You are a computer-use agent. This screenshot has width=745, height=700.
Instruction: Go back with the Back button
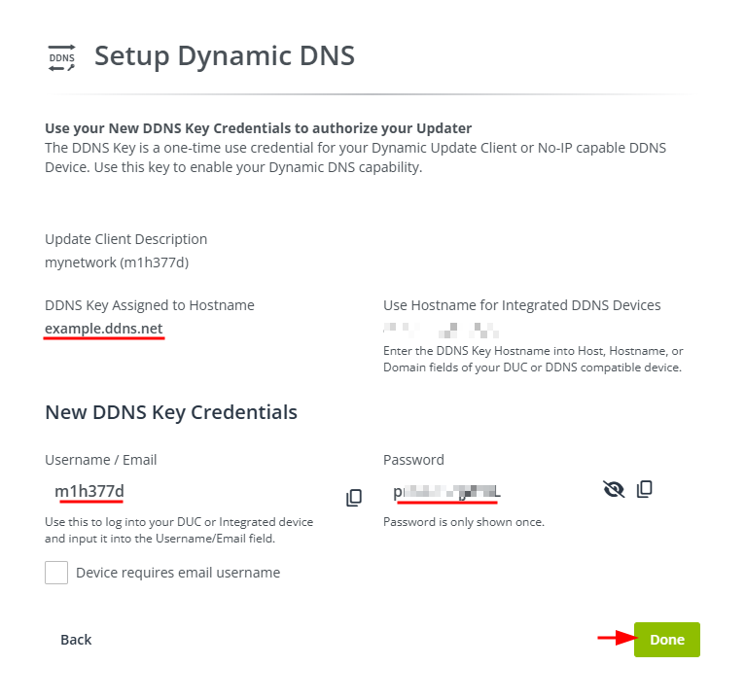coord(76,639)
